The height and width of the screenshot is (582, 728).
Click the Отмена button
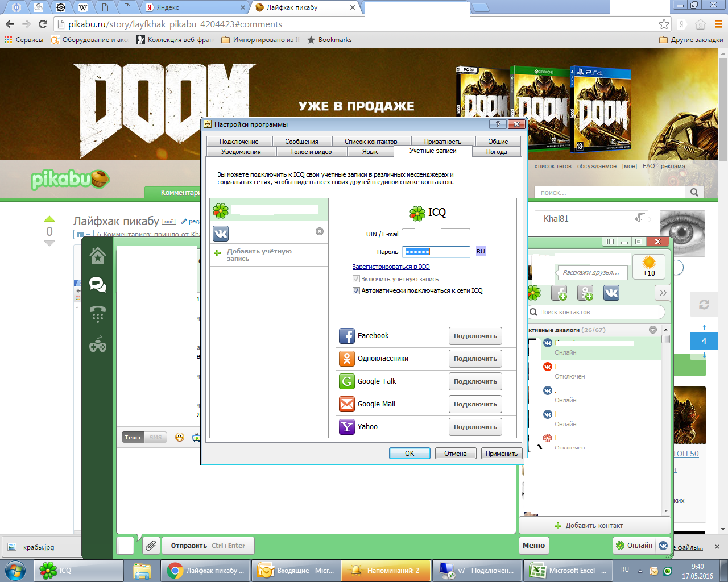456,454
